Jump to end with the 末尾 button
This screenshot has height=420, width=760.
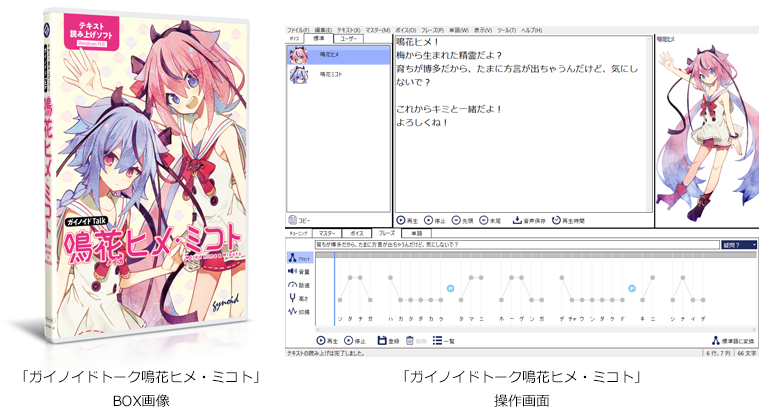[x=490, y=220]
